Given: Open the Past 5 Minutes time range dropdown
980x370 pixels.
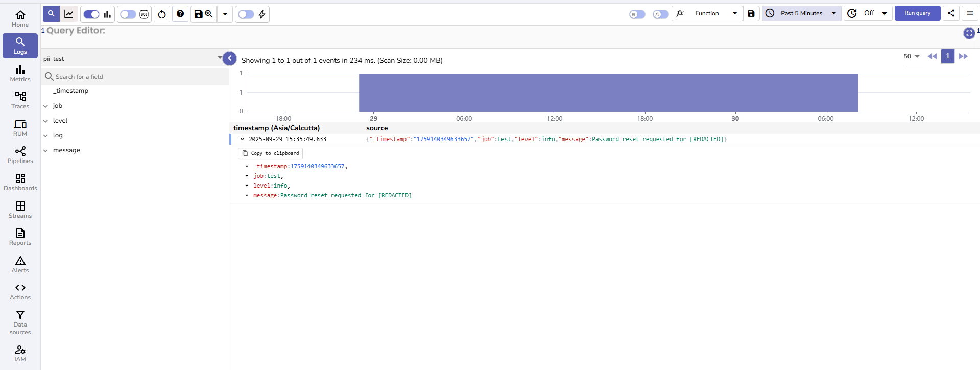Looking at the screenshot, I should pyautogui.click(x=801, y=13).
